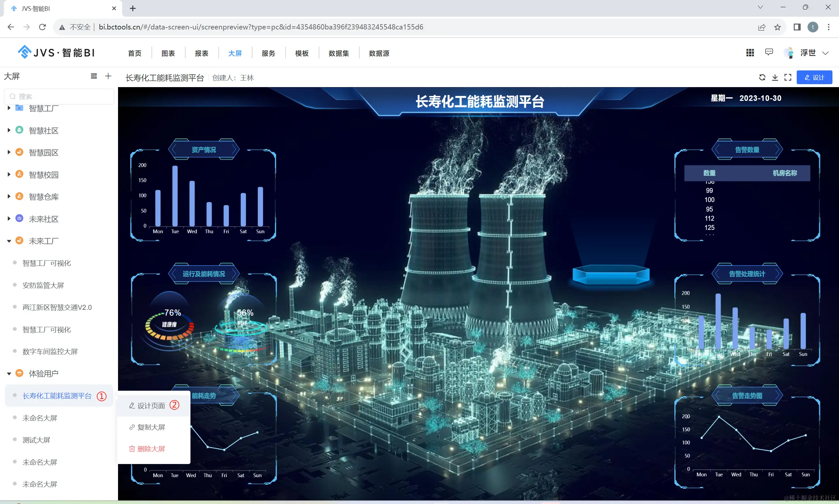The width and height of the screenshot is (839, 504).
Task: Enter fullscreen preview mode
Action: [788, 77]
